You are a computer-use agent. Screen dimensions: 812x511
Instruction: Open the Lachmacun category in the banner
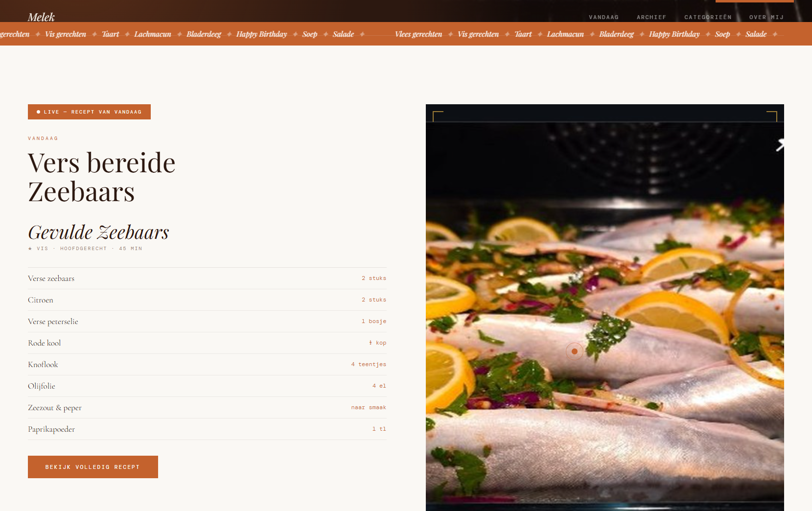pos(565,34)
